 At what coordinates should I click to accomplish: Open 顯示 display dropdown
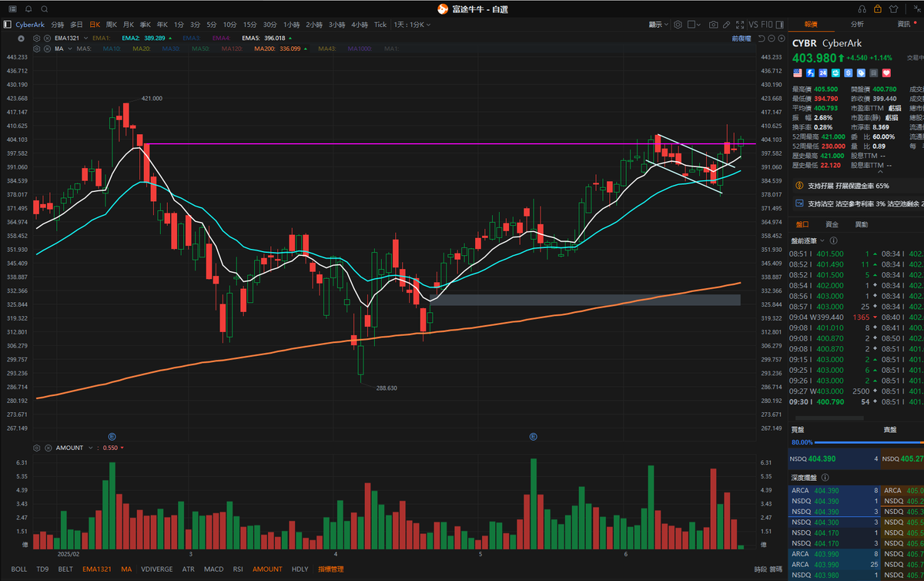click(x=658, y=25)
